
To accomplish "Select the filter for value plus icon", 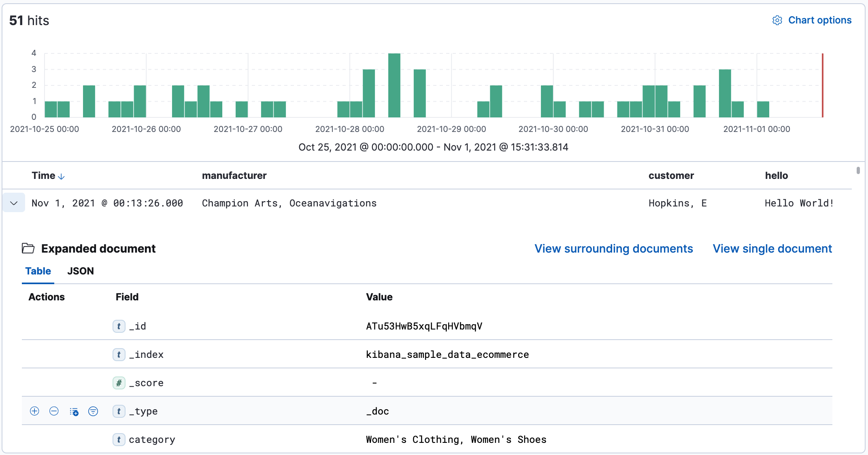I will [x=34, y=411].
